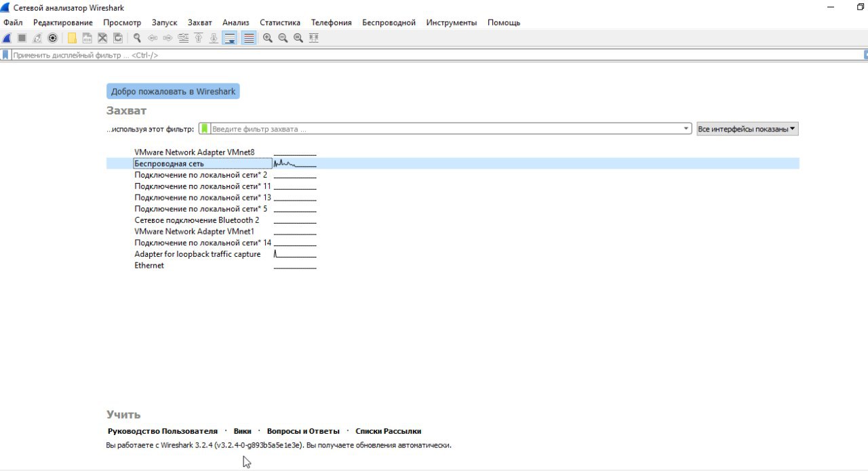Save the capture file

(87, 38)
